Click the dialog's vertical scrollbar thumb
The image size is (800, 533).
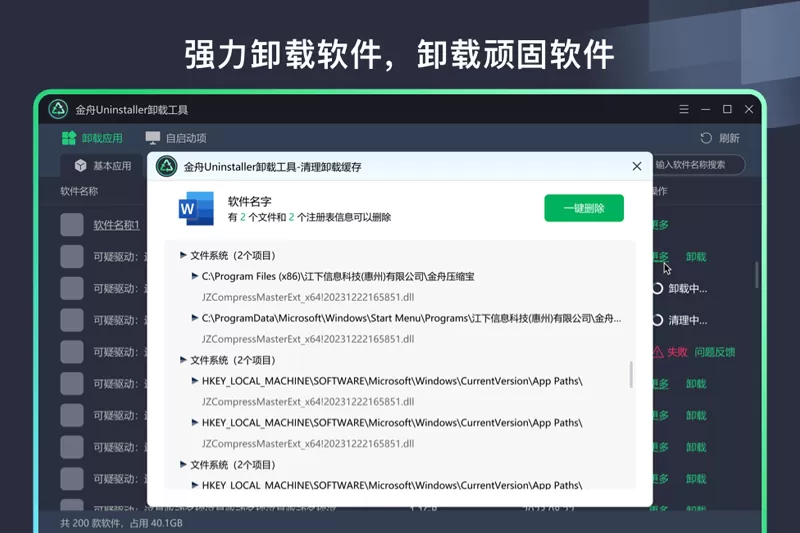coord(631,374)
